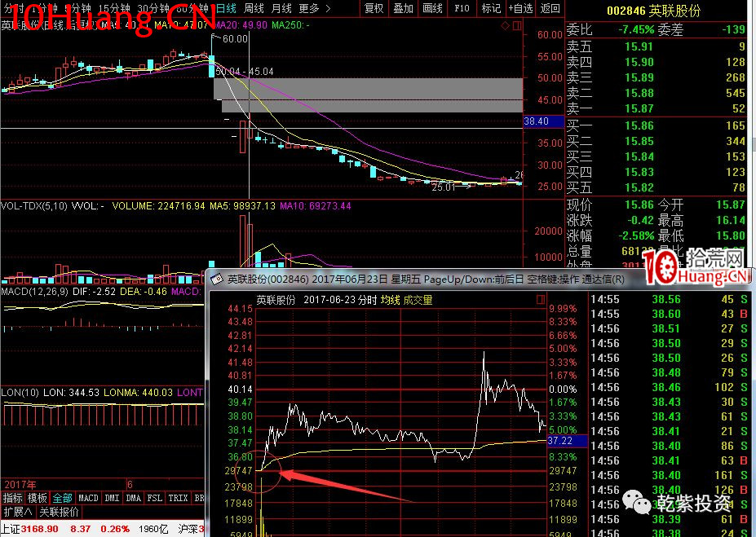Open the 关联报价 related quotes
This screenshot has width=756, height=537.
pyautogui.click(x=60, y=512)
